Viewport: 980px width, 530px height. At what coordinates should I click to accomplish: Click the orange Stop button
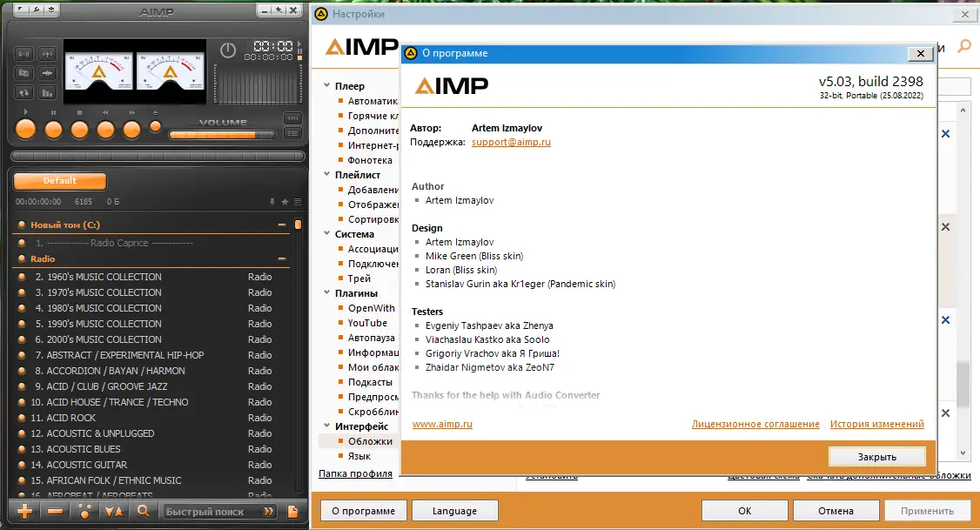tap(79, 130)
